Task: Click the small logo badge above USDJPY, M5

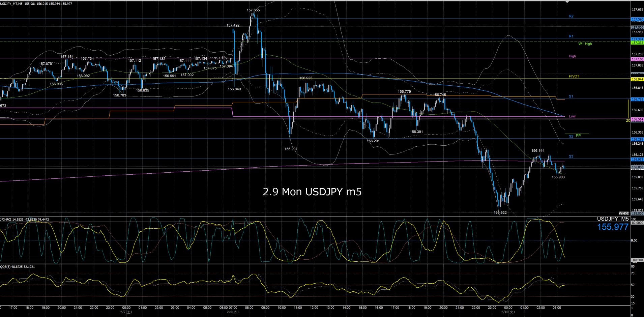Action: pos(624,213)
